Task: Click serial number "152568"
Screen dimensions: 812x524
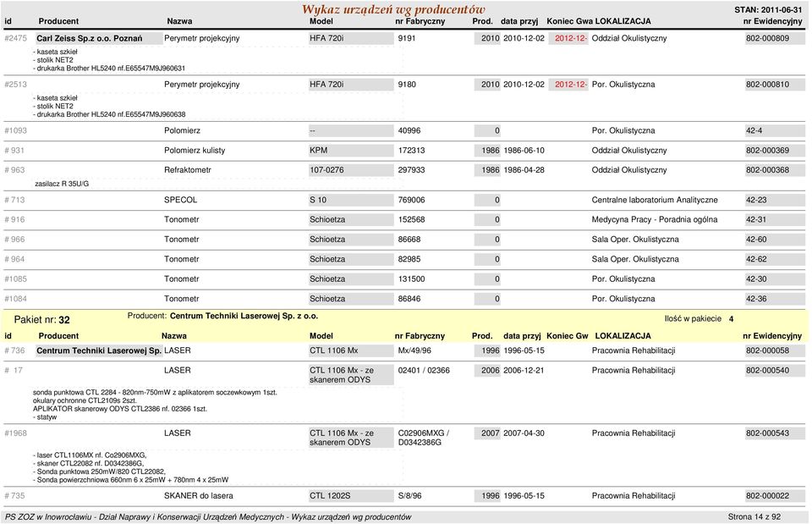Action: (x=411, y=220)
